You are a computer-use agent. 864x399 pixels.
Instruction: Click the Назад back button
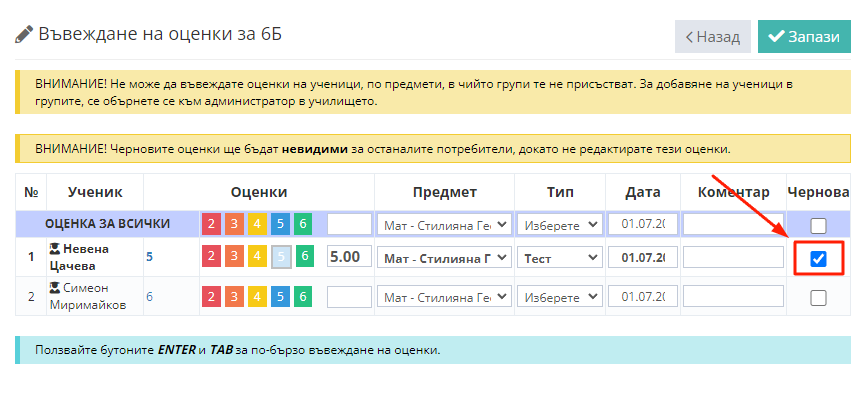pos(712,37)
